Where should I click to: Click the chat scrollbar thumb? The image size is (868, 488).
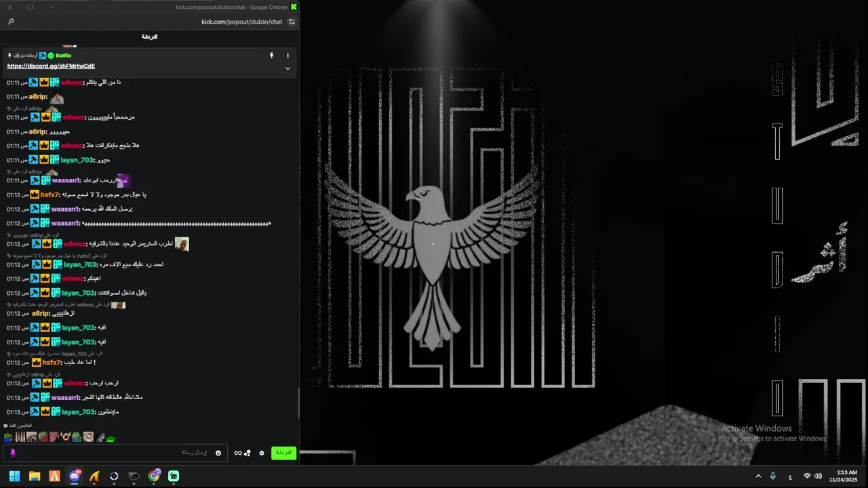click(x=298, y=403)
